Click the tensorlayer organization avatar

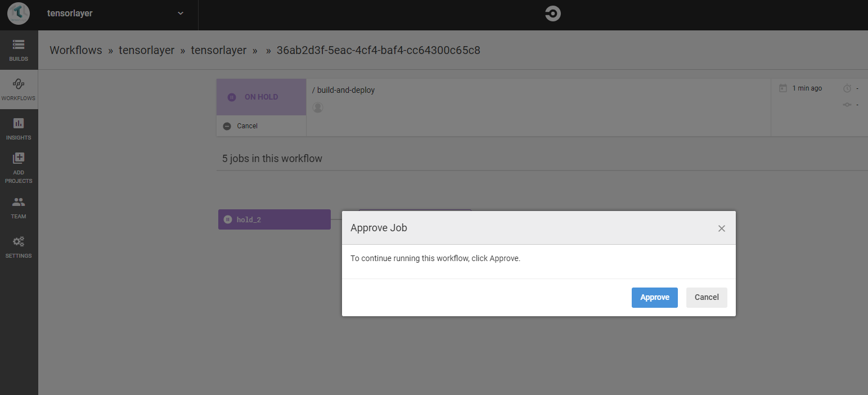tap(19, 14)
